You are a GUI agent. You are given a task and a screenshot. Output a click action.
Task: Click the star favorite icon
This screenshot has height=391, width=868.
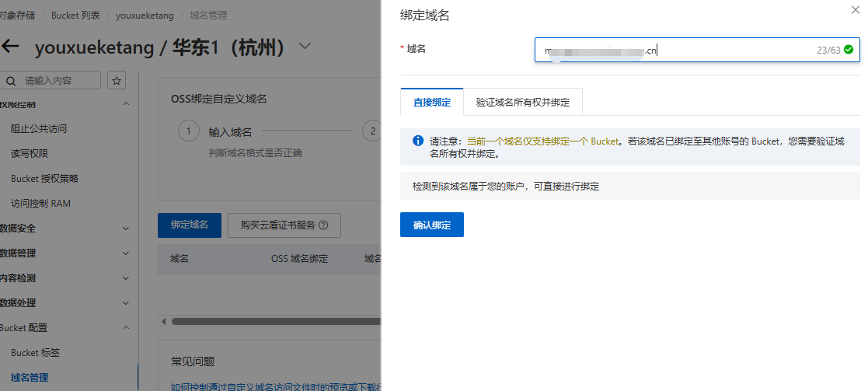tap(117, 80)
